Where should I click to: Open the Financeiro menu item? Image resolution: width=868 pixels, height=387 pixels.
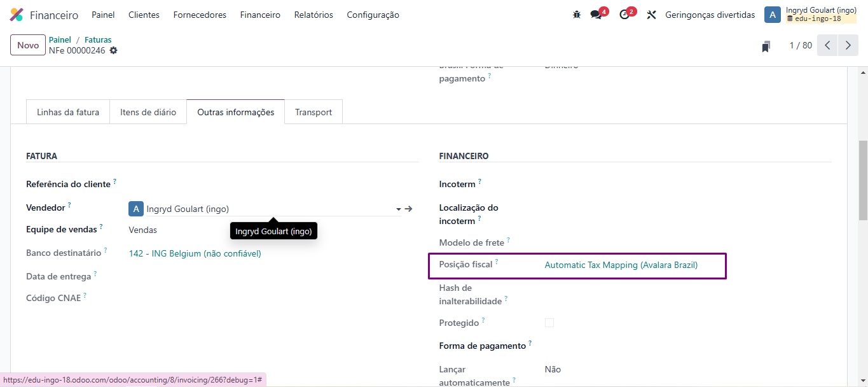[x=260, y=15]
